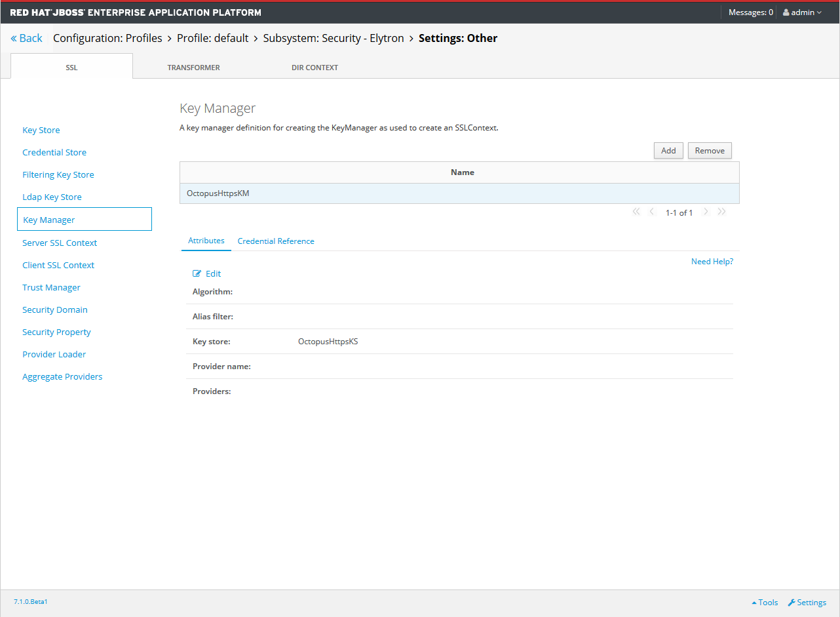Viewport: 840px width, 617px height.
Task: Click the Back double-chevron link
Action: click(26, 38)
